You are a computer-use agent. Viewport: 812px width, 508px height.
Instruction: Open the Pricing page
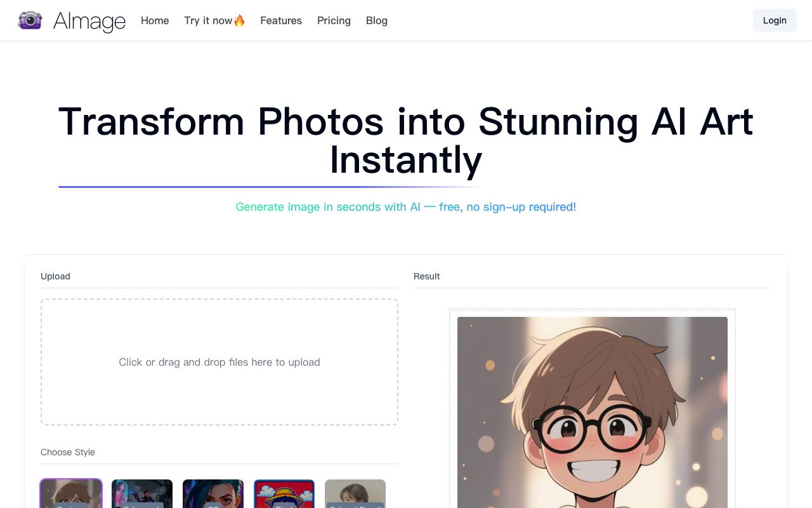(x=334, y=20)
